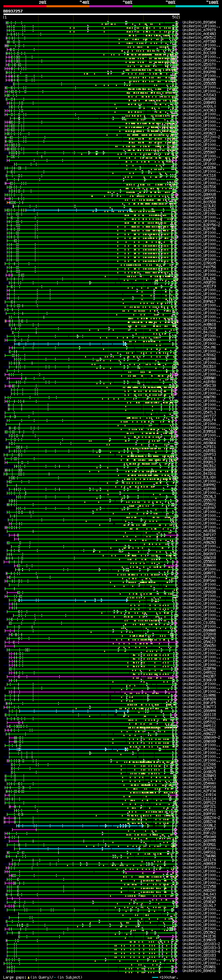Screen dimensions: 222x980
Task: Click UniRef100_Q5CHL3 label
Action: point(199,496)
